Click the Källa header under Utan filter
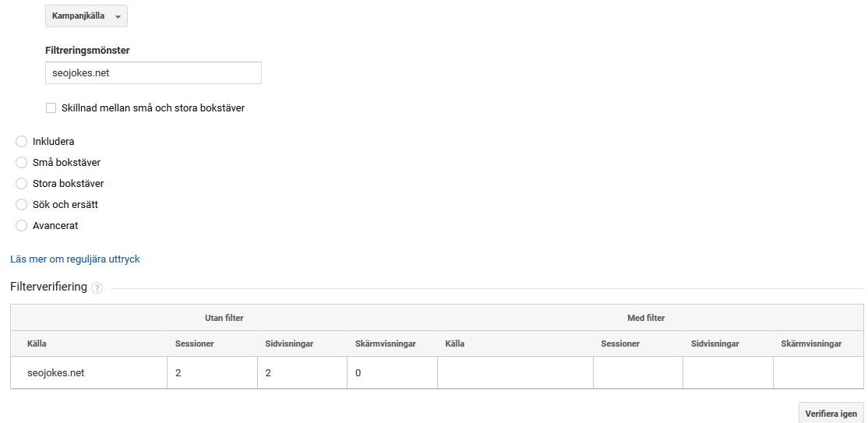Screen dimensions: 868x423 [x=37, y=344]
